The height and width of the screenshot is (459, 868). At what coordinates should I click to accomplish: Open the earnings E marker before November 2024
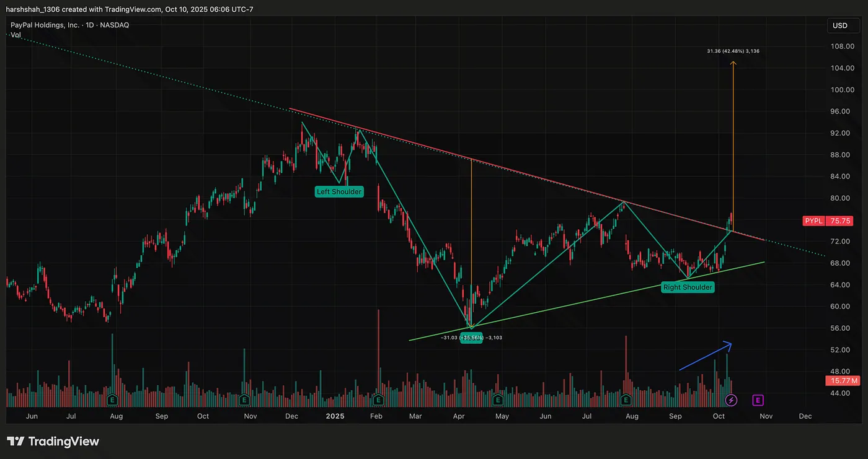coord(244,400)
